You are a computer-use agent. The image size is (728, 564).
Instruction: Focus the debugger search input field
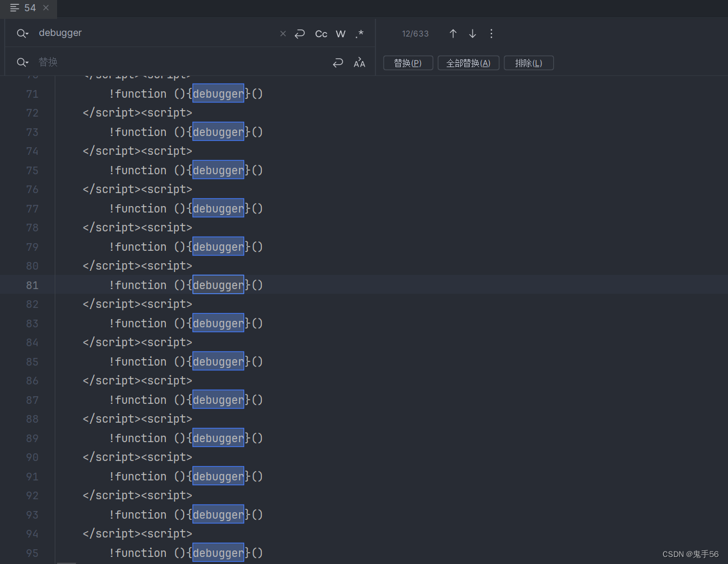pyautogui.click(x=156, y=33)
